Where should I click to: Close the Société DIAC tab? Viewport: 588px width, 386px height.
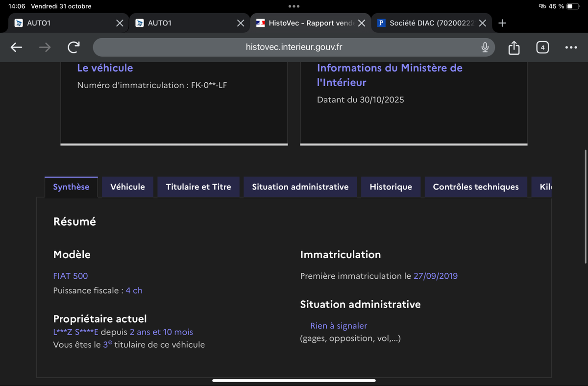click(482, 23)
